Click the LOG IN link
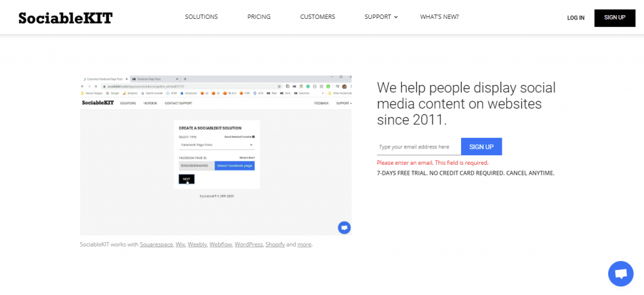 pos(576,18)
